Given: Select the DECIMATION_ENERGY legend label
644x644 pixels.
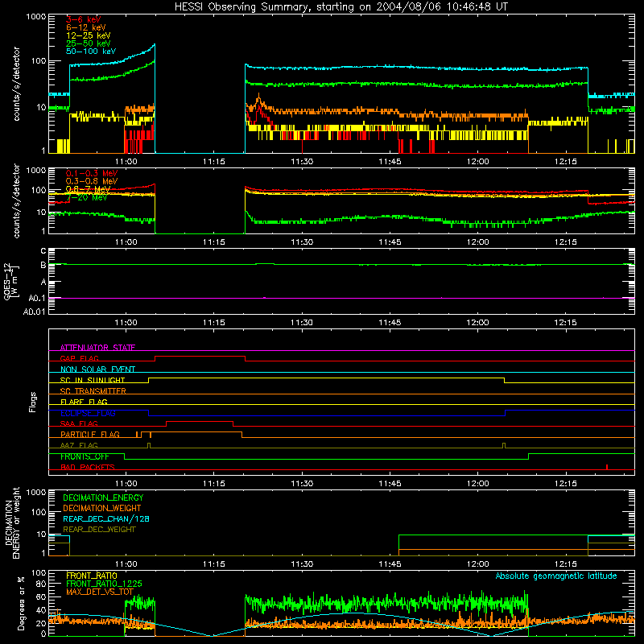Looking at the screenshot, I should coord(103,497).
